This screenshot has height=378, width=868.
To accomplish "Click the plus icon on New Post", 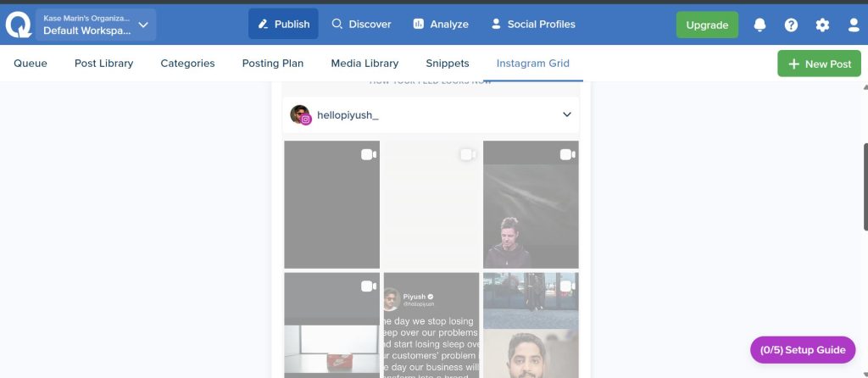I will 793,64.
